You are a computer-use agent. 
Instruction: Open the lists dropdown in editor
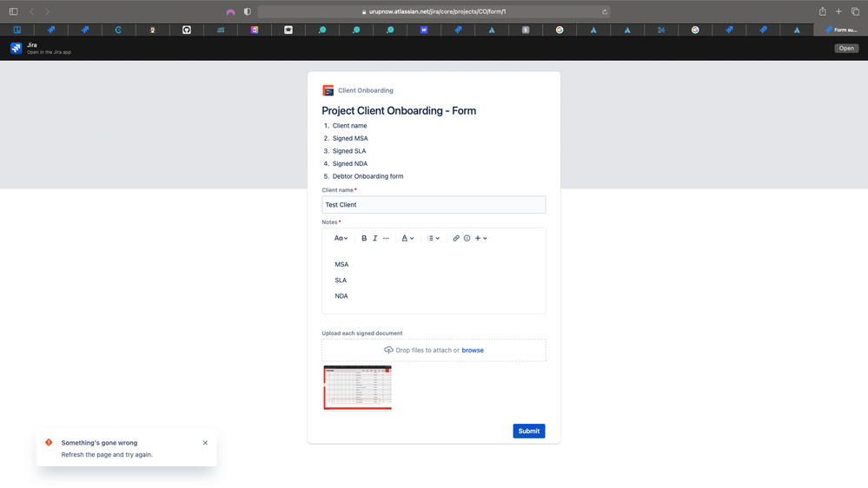click(x=434, y=239)
